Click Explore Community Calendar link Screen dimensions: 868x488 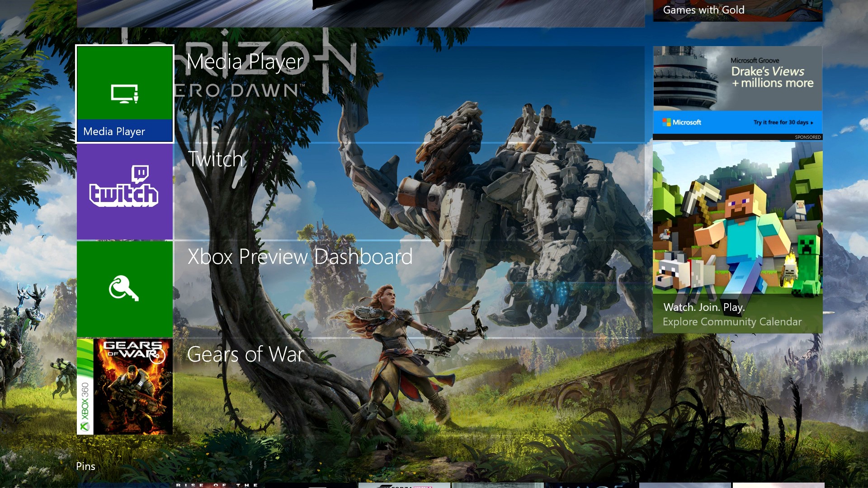pyautogui.click(x=732, y=322)
